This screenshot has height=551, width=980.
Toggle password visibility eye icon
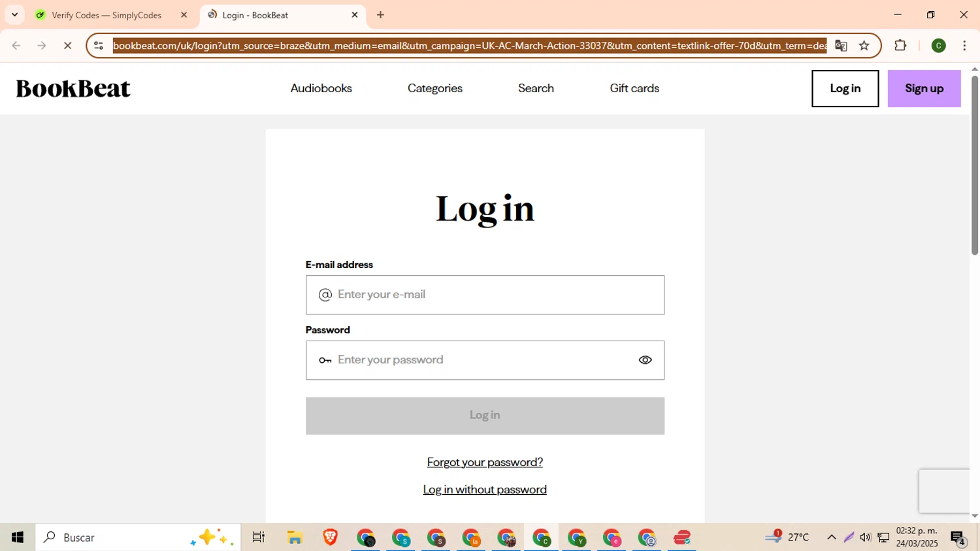tap(645, 360)
